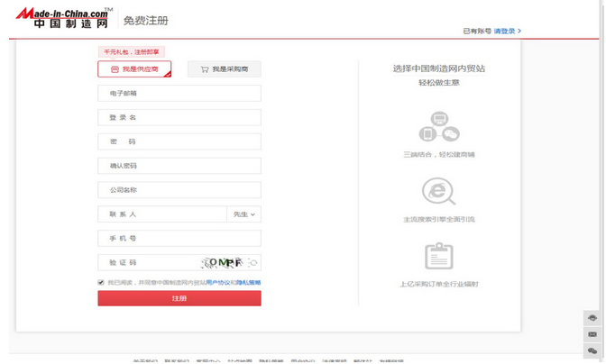Click the IE search engine magnifier icon
Viewport: 606px width, 364px height.
[x=438, y=191]
